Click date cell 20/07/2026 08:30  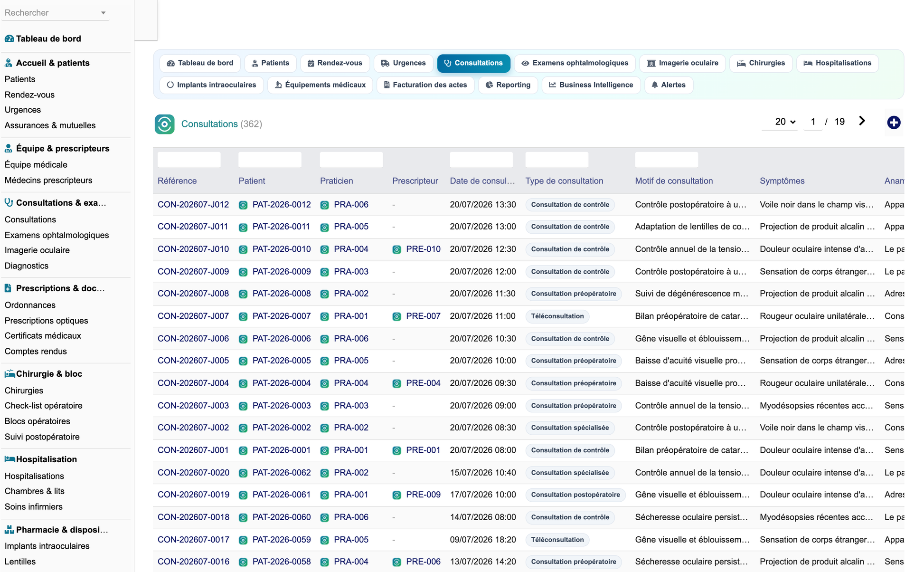(482, 428)
